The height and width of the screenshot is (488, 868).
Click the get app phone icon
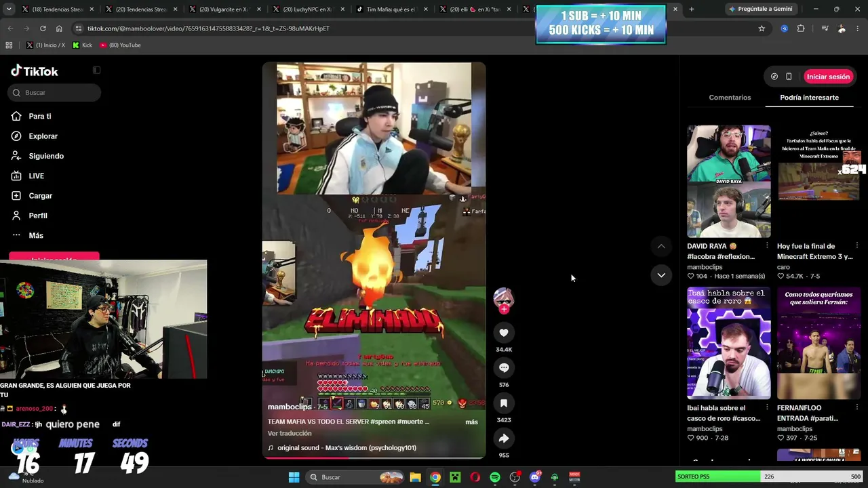pyautogui.click(x=789, y=77)
